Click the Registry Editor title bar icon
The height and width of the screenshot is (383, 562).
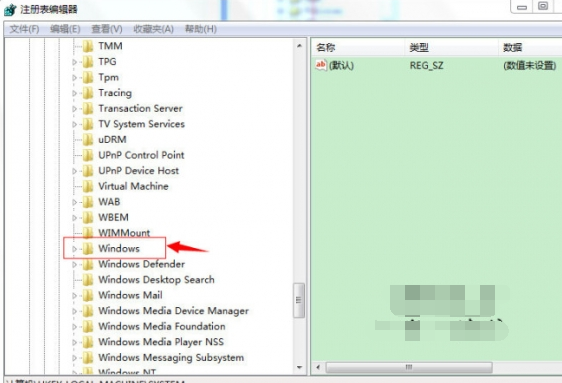pos(10,9)
